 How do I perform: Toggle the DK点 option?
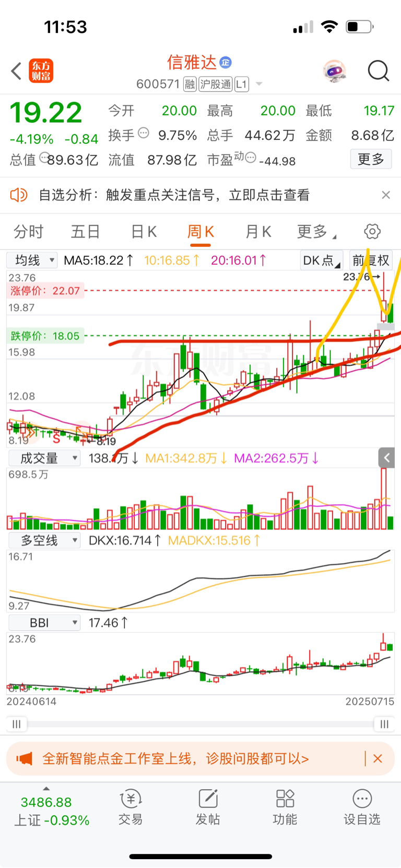321,260
